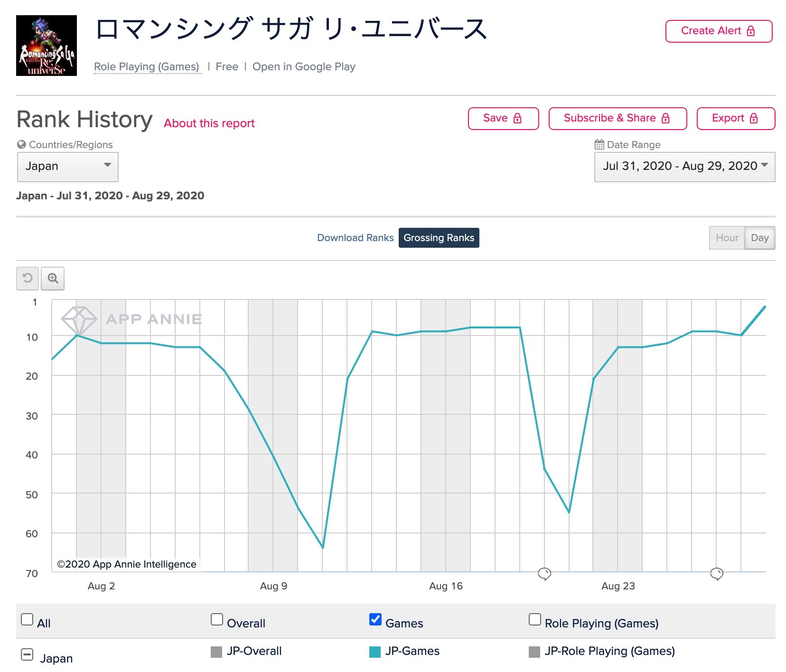Click the Create Alert button
786x672 pixels.
(719, 31)
